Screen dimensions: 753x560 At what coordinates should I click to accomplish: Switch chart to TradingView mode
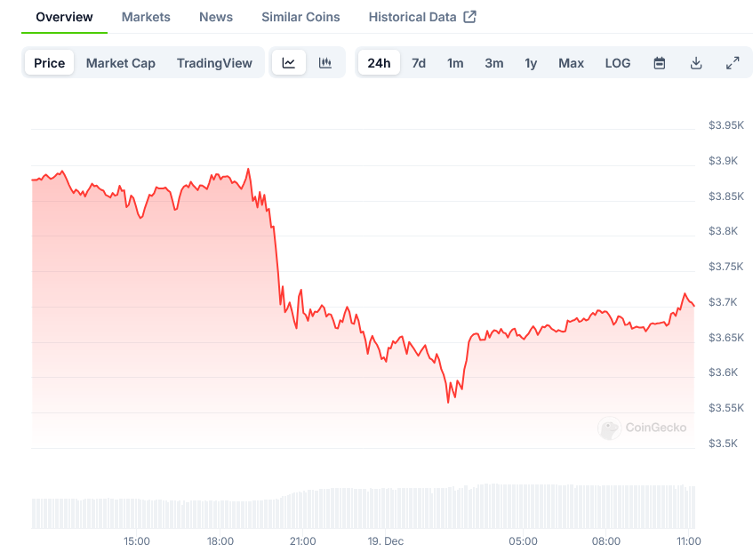pyautogui.click(x=214, y=63)
